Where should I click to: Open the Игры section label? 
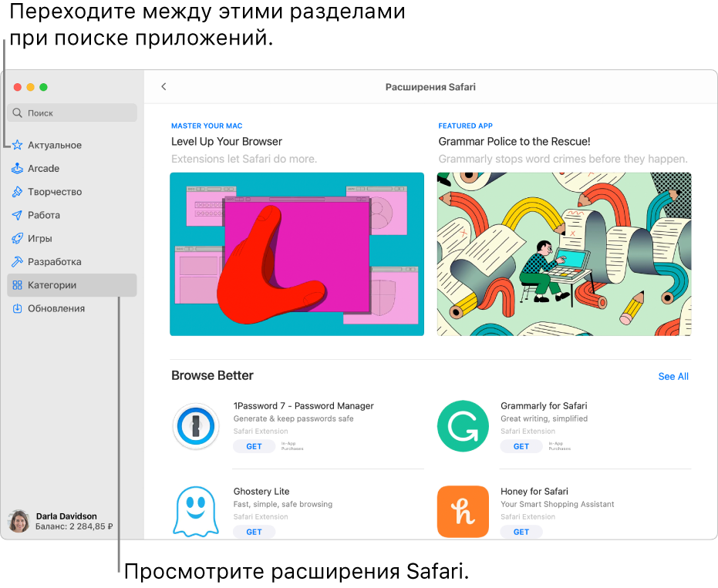point(40,238)
